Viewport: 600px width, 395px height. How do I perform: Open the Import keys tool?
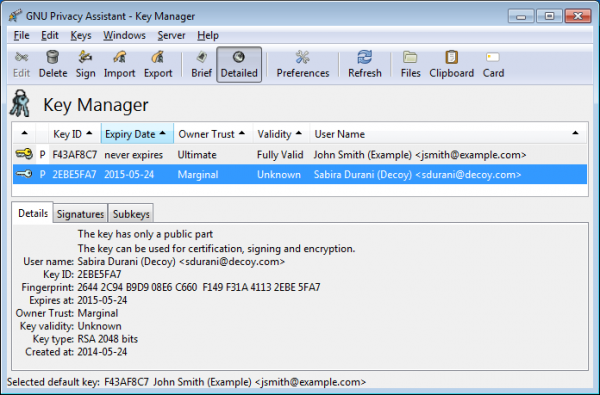[119, 64]
